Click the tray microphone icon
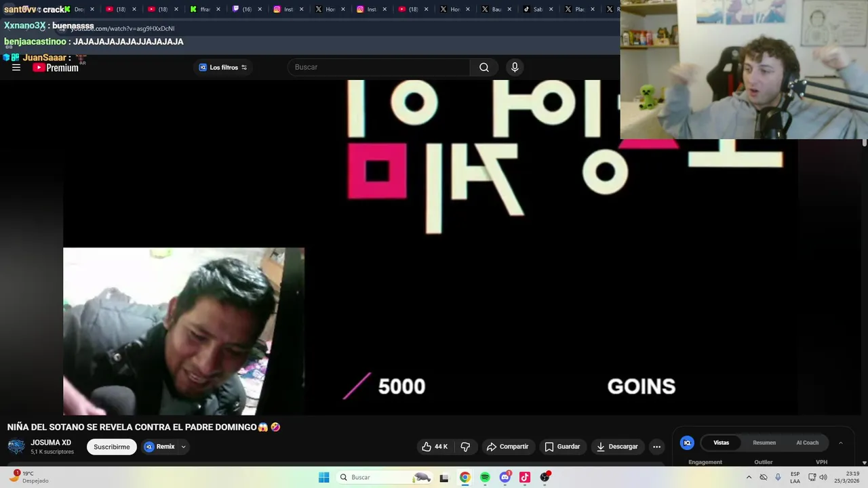 click(778, 477)
